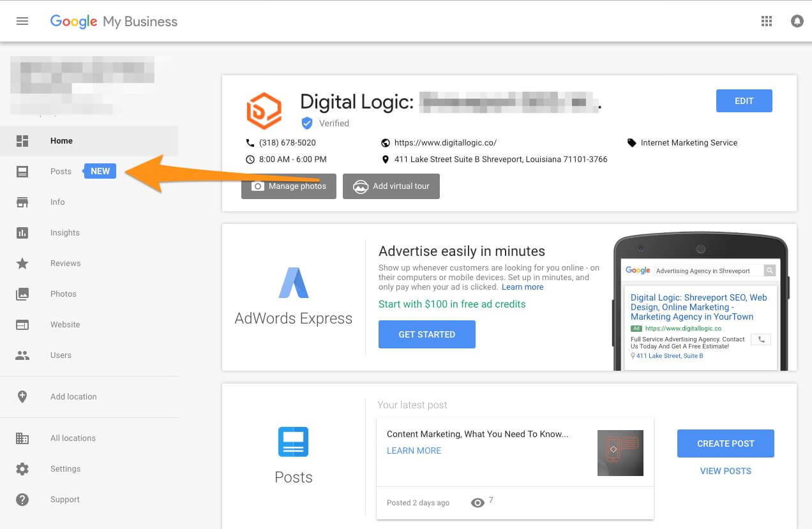Click the Insights bar chart icon
The image size is (812, 529).
22,233
